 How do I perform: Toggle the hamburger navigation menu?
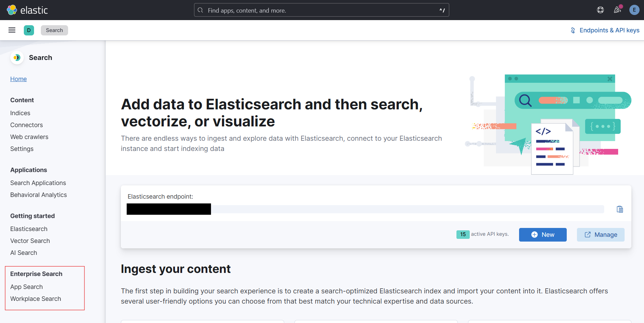click(x=12, y=30)
